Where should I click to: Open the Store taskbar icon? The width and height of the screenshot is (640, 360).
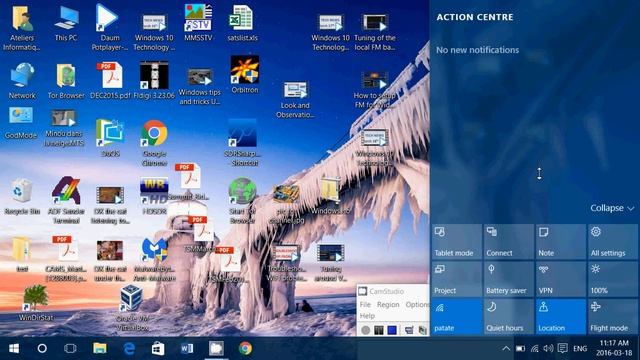(x=158, y=349)
